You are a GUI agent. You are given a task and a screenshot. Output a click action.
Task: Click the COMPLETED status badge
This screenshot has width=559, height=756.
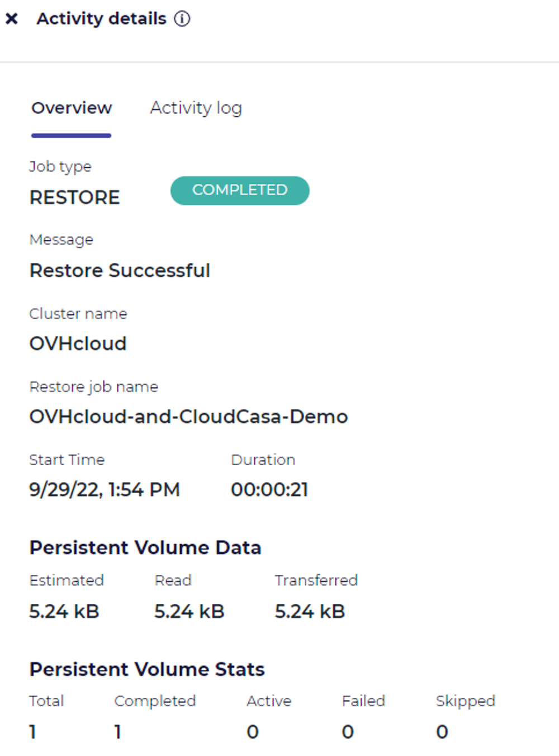tap(240, 191)
